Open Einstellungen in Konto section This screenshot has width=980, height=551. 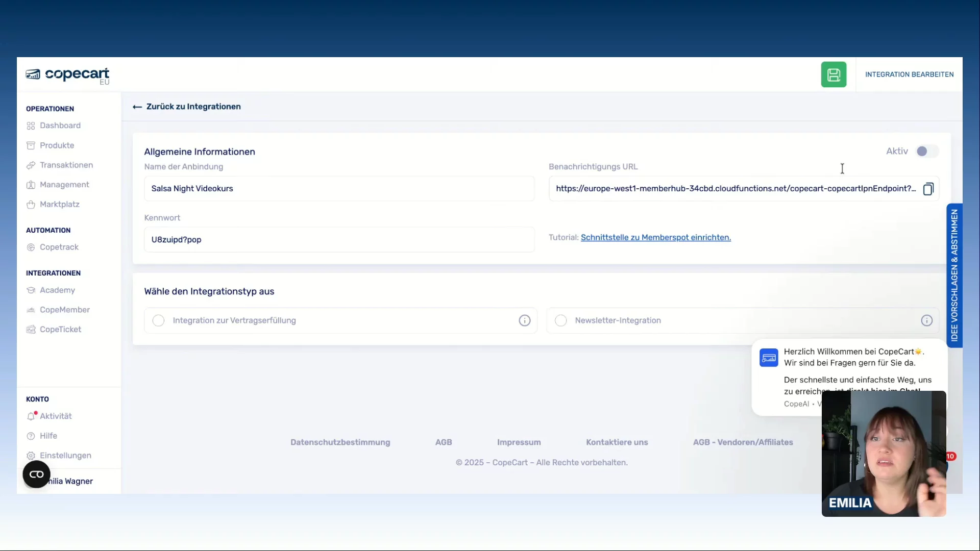(65, 456)
